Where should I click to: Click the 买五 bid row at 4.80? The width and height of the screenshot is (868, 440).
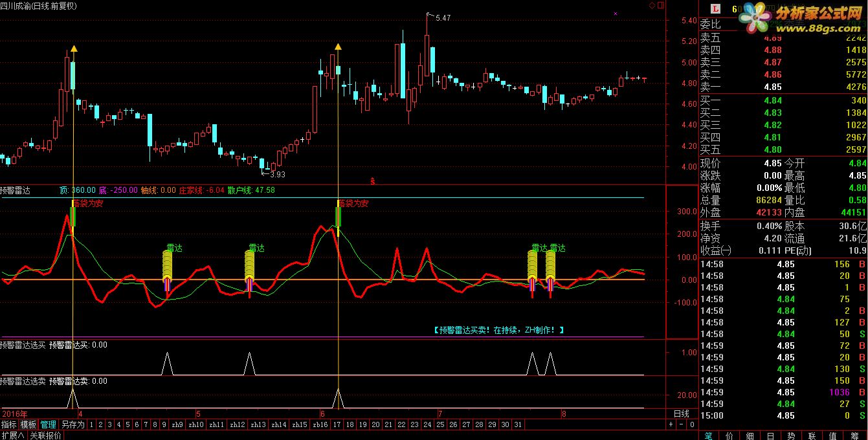(x=783, y=149)
